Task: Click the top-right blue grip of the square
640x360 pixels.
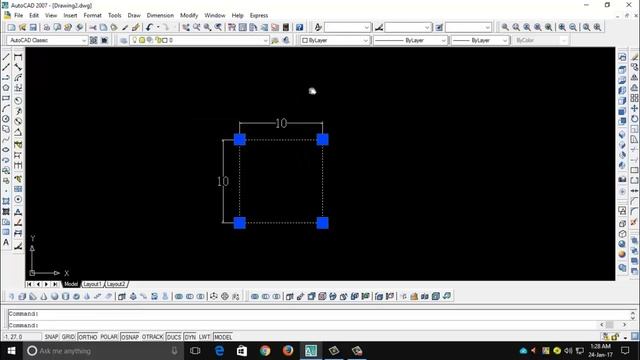Action: click(x=322, y=140)
